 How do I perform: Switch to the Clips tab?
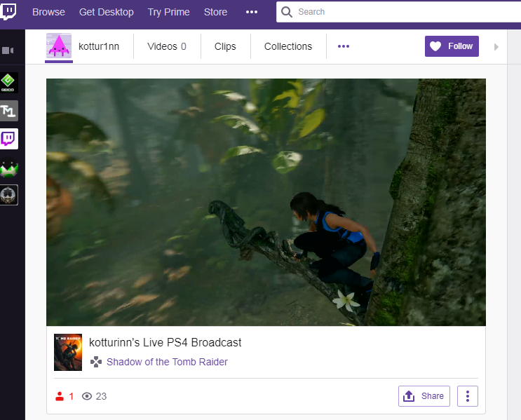click(225, 46)
